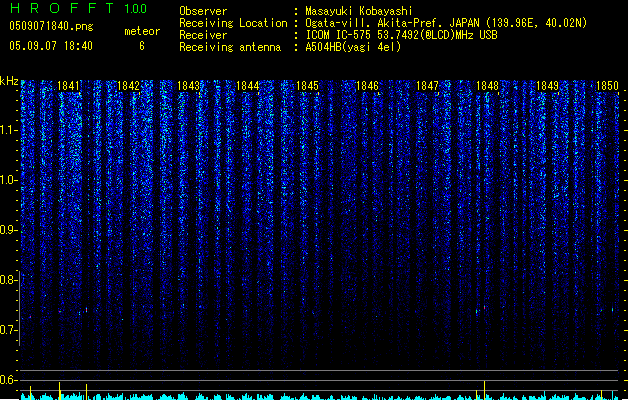Screen dimensions: 629x400
Task: Click the 0.9 kHz axis label
Action: coord(8,230)
